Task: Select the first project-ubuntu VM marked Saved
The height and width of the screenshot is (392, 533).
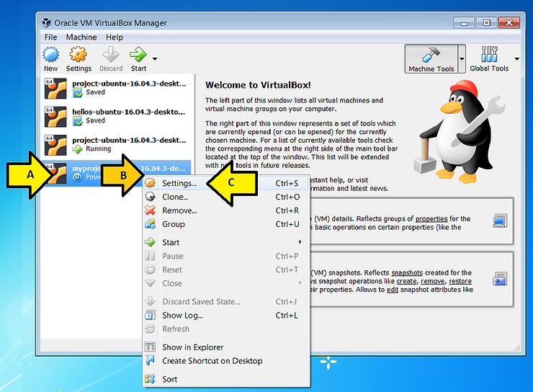Action: [115, 88]
